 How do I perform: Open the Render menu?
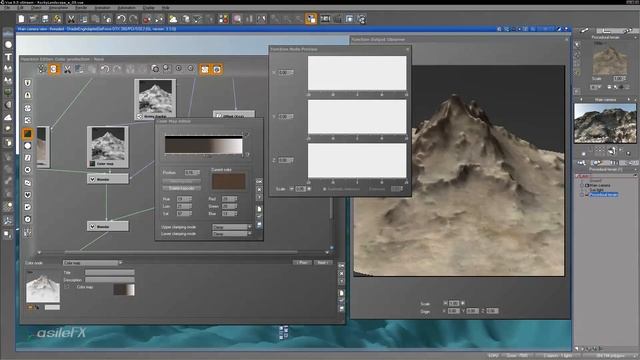click(81, 8)
